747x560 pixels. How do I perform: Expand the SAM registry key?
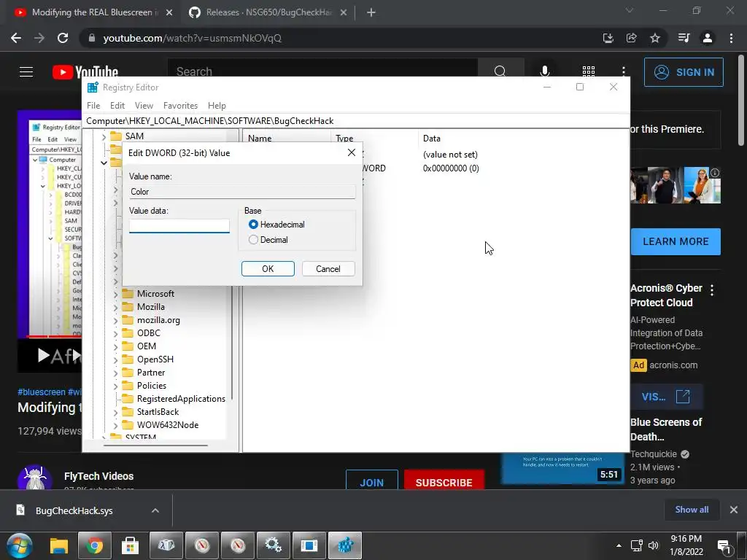click(x=104, y=136)
